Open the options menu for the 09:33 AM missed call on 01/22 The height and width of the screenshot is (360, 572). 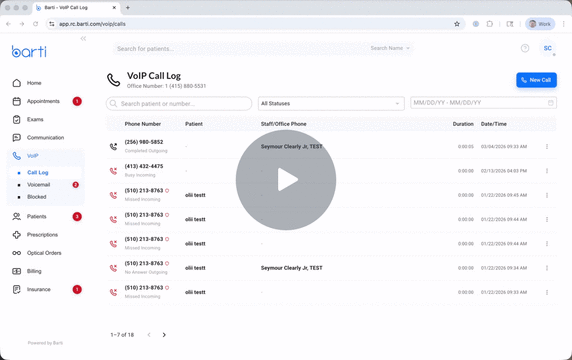547,292
